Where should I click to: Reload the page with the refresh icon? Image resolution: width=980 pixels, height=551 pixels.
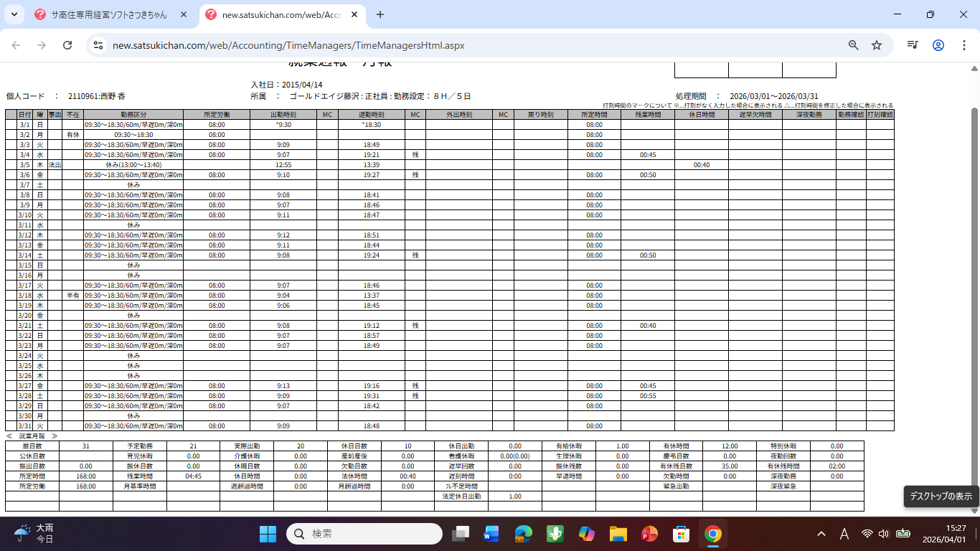pos(67,45)
